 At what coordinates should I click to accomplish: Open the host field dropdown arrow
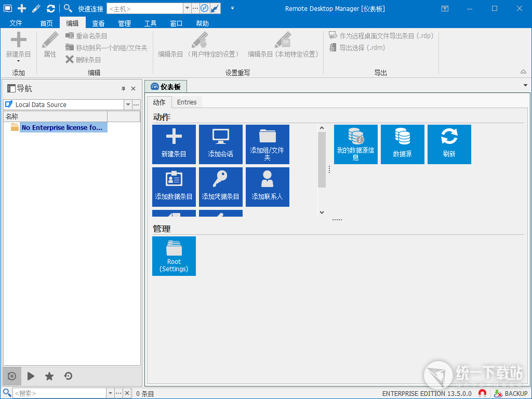(187, 8)
